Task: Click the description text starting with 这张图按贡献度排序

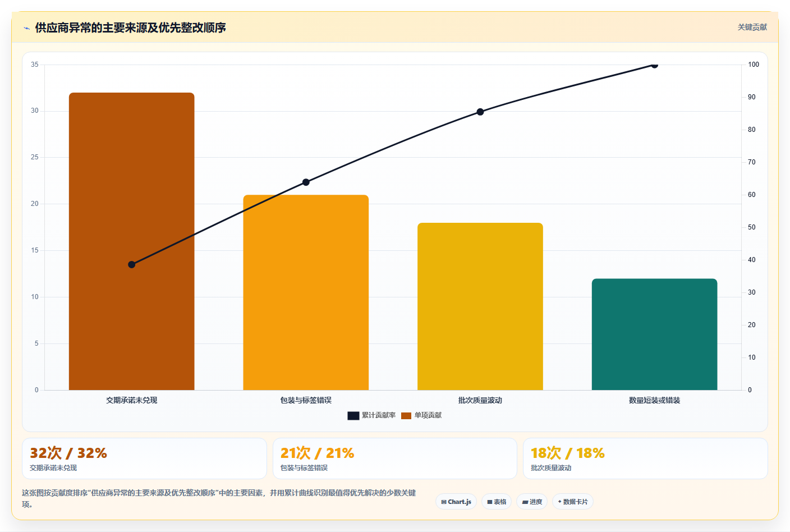Action: tap(219, 498)
